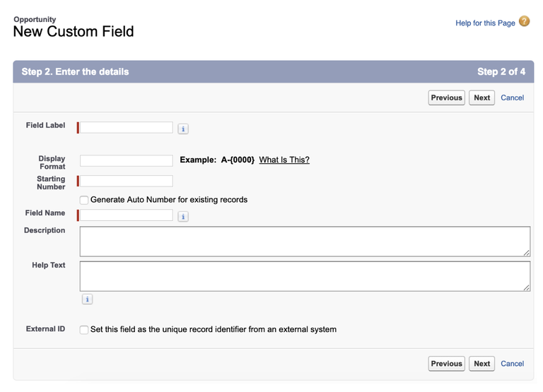
Task: Click the top Previous button
Action: pos(446,98)
